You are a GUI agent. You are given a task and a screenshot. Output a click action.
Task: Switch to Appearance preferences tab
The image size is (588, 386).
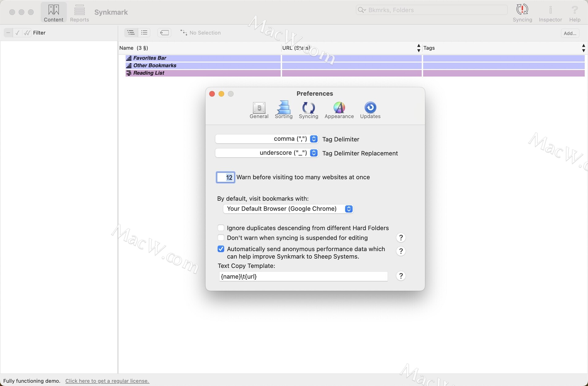click(x=339, y=110)
